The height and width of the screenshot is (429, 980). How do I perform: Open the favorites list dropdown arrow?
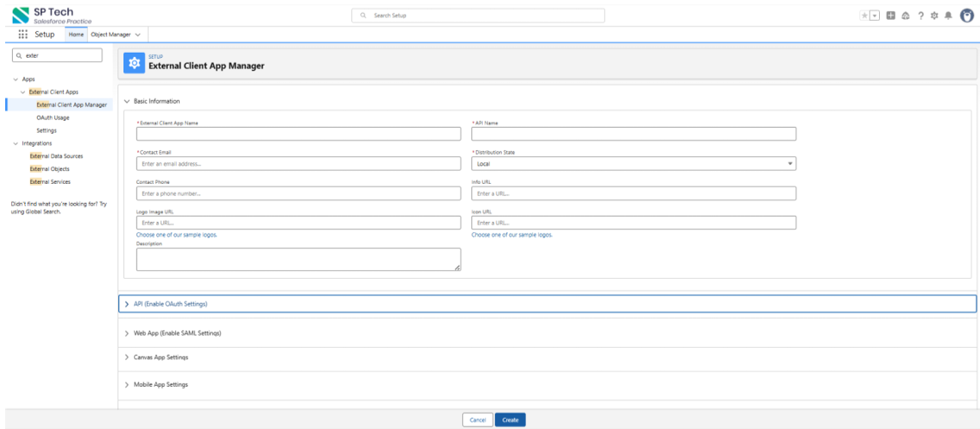tap(875, 16)
